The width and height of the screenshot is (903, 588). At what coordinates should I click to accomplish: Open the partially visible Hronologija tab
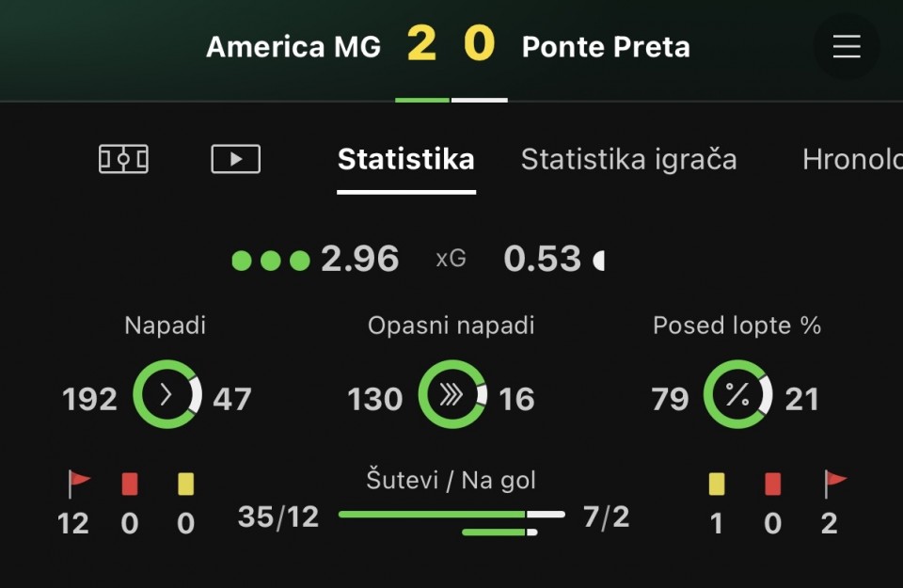[x=852, y=160]
